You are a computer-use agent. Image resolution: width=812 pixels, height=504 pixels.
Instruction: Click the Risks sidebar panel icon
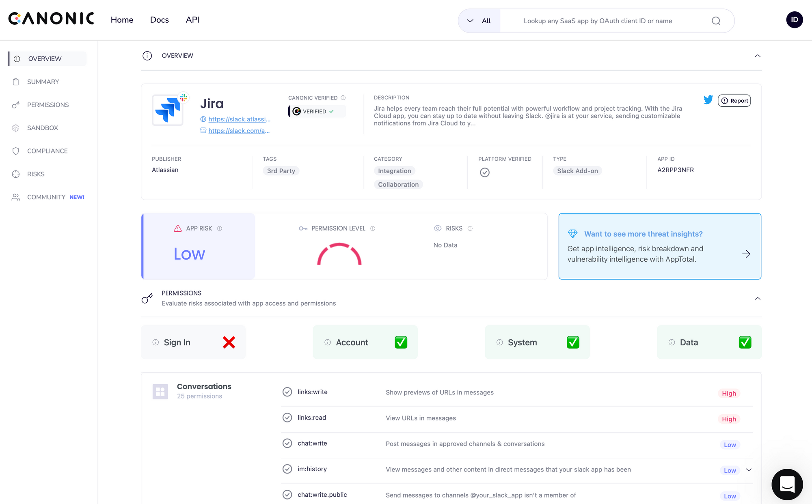(16, 174)
